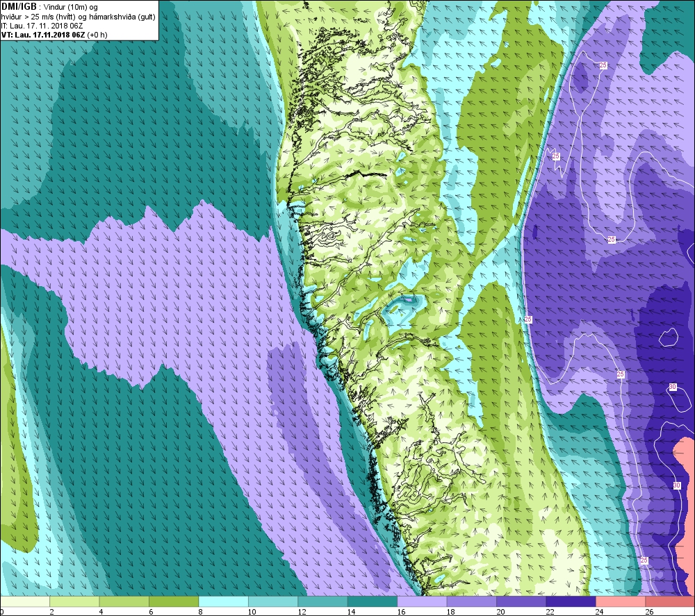Image resolution: width=695 pixels, height=616 pixels.
Task: Click the legend tick label "26"
Action: tap(649, 612)
